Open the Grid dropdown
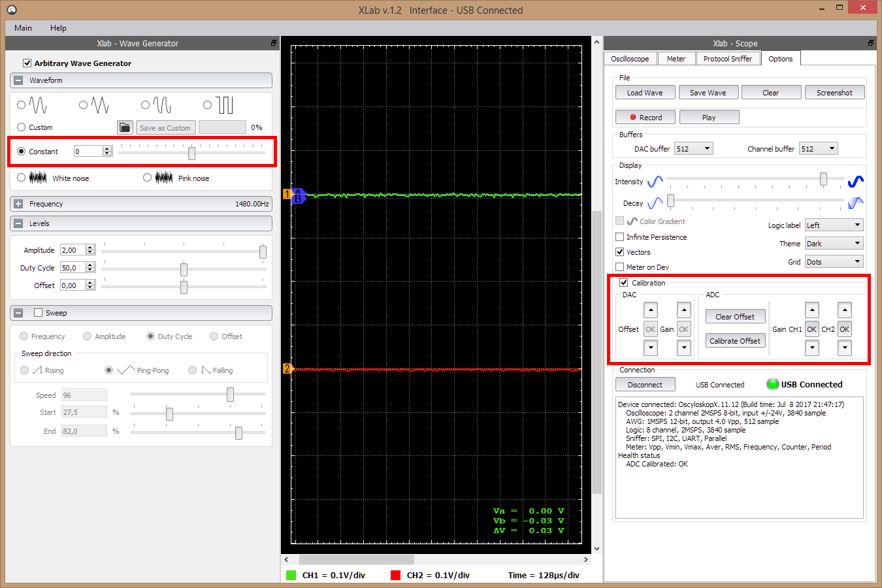 834,262
